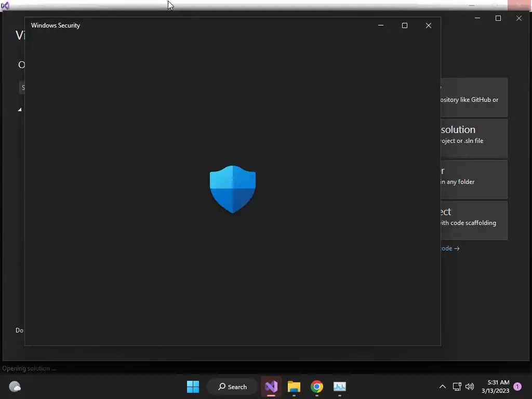Screen dimensions: 532x399
Task: Click the Visual Studio logo in the title bar
Action: coord(5,5)
